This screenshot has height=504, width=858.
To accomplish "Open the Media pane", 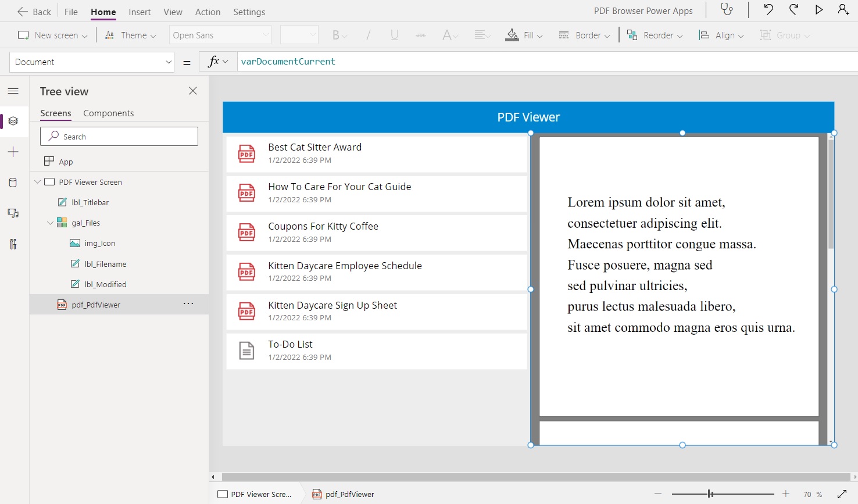I will (13, 213).
